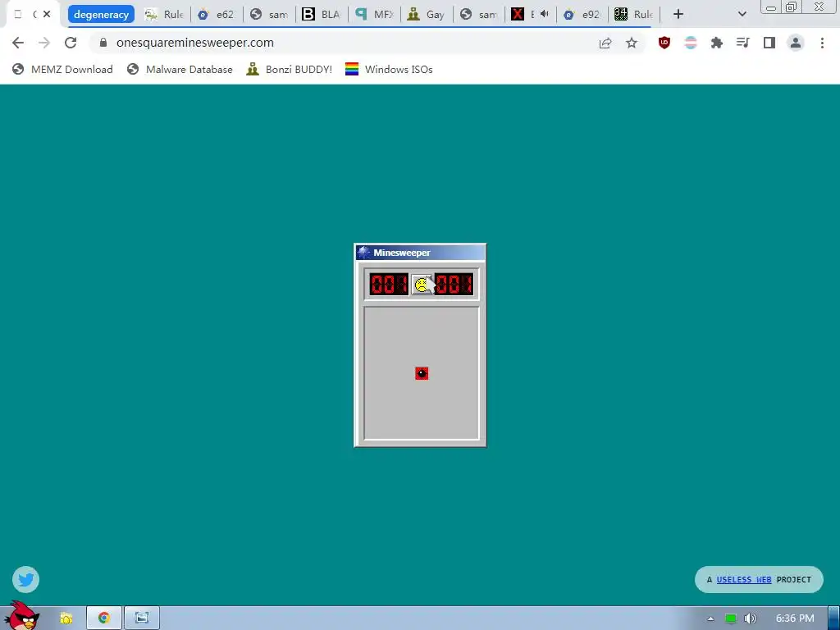The image size is (840, 630).
Task: Open the taskbar volume speaker icon
Action: (751, 619)
